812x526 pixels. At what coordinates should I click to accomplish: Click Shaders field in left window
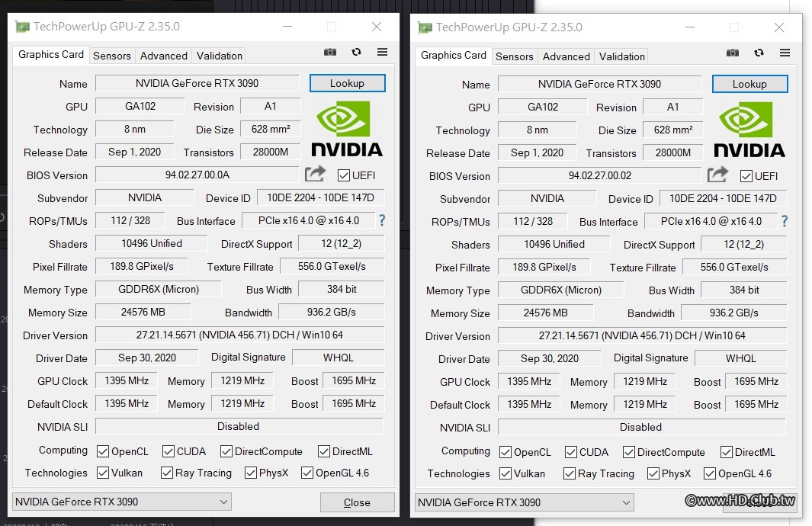pyautogui.click(x=151, y=243)
